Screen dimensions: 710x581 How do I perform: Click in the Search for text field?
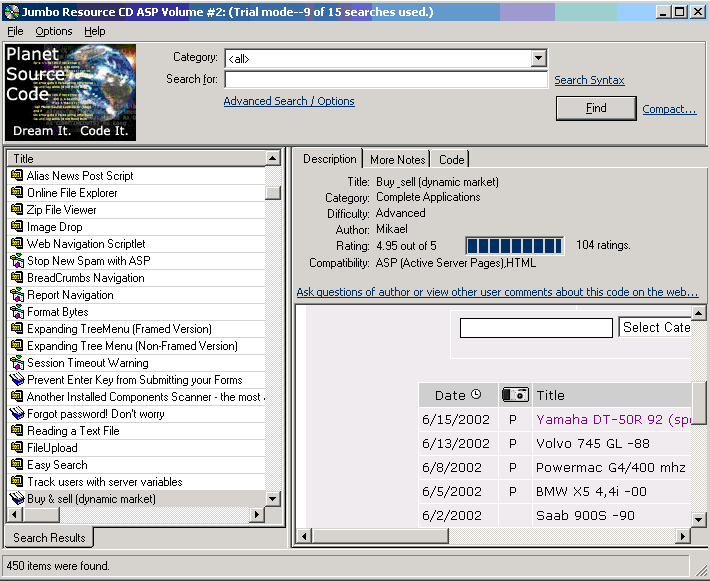coord(386,79)
